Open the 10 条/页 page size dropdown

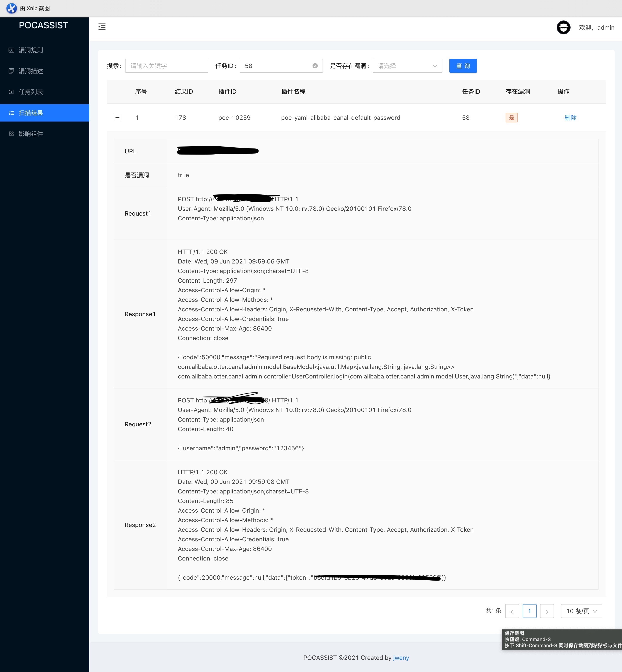pos(581,611)
